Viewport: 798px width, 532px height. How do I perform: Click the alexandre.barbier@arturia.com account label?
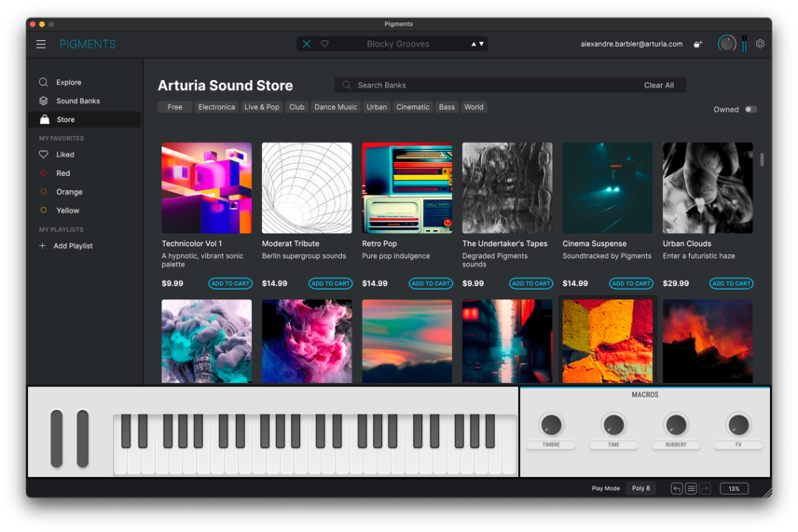pyautogui.click(x=631, y=44)
